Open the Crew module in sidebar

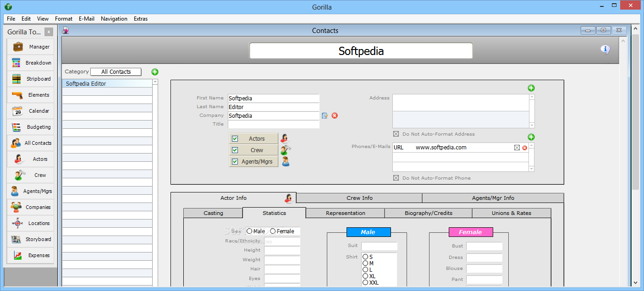coord(31,175)
